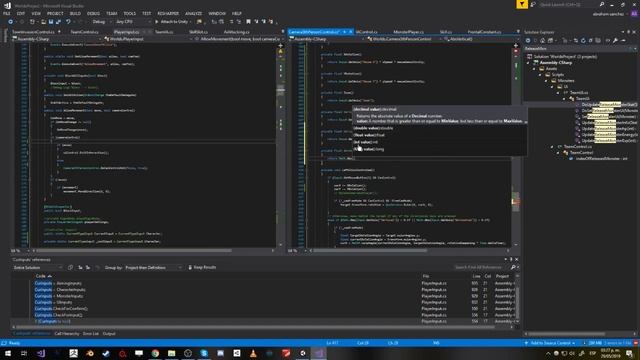Collapse the TeamControl.cs node
Viewport: 640px width, 360px height.
click(552, 147)
